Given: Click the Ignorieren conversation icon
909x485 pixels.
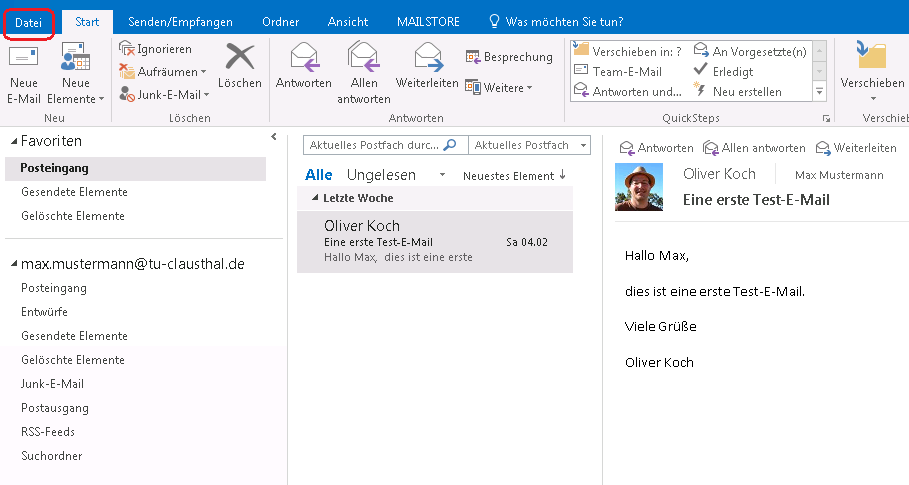Looking at the screenshot, I should pos(127,49).
